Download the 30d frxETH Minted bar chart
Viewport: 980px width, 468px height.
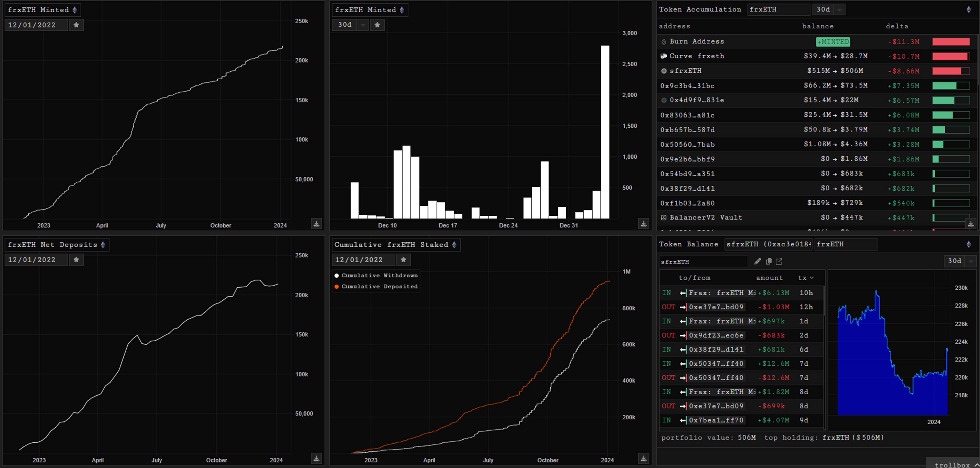(x=643, y=223)
